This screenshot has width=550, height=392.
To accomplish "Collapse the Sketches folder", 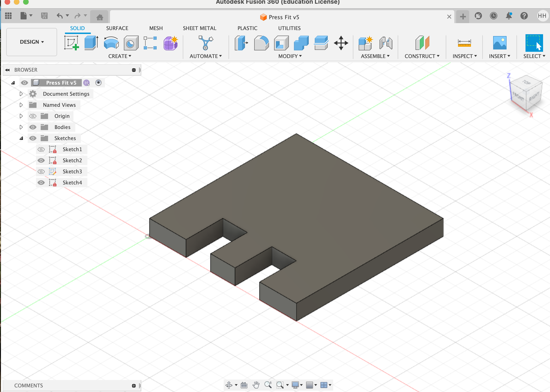I will coord(21,138).
